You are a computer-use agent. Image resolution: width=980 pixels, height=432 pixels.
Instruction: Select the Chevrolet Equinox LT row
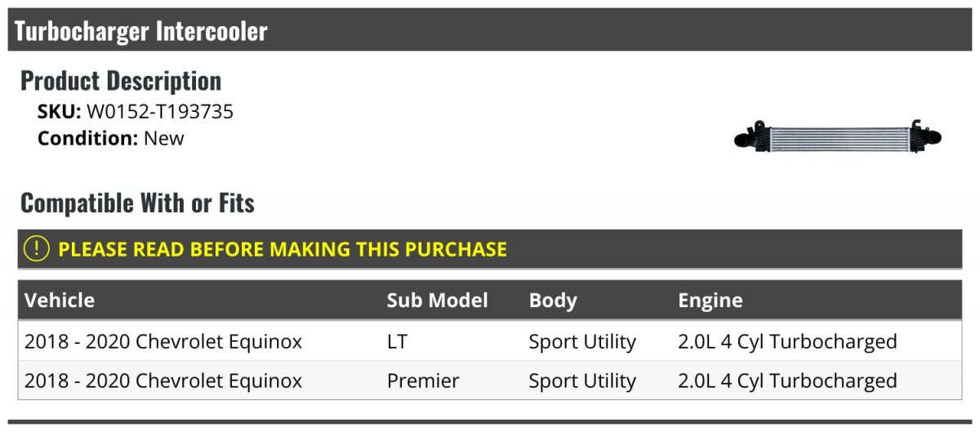point(490,341)
